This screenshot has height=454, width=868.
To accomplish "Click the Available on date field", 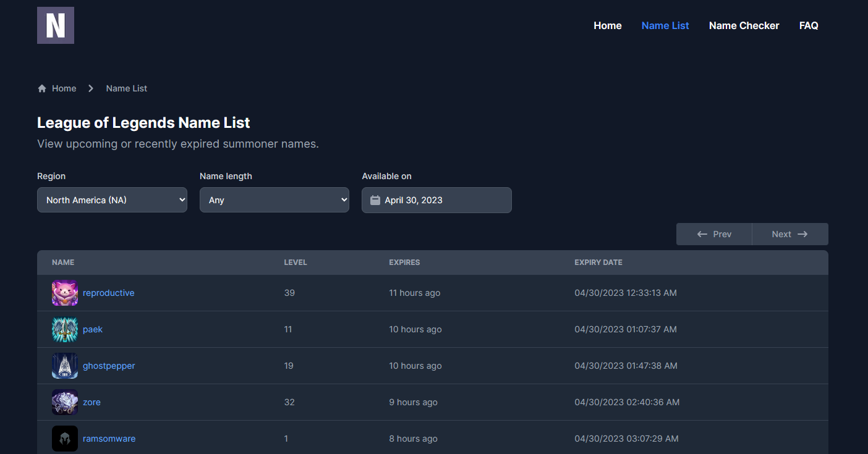I will tap(436, 200).
